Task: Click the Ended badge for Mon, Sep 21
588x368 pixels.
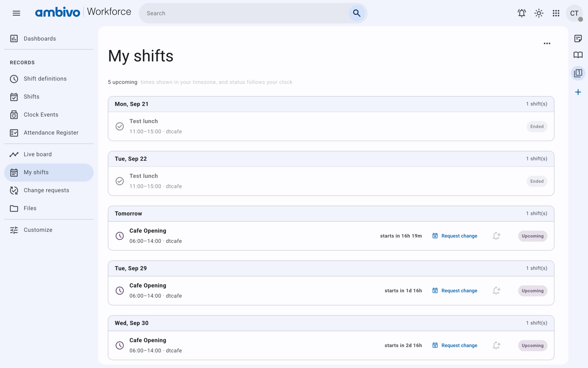Action: pyautogui.click(x=537, y=126)
